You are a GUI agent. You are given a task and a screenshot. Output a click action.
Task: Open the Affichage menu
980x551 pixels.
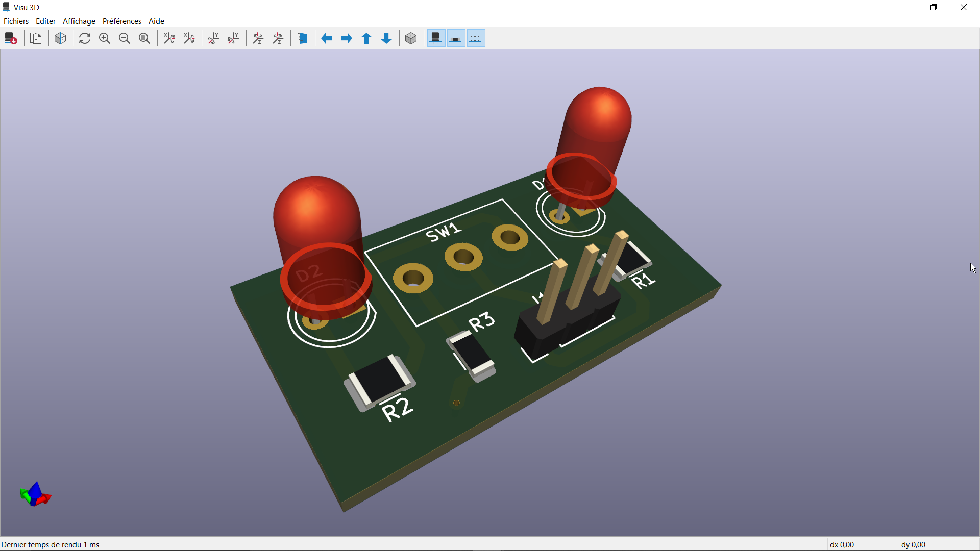point(79,21)
